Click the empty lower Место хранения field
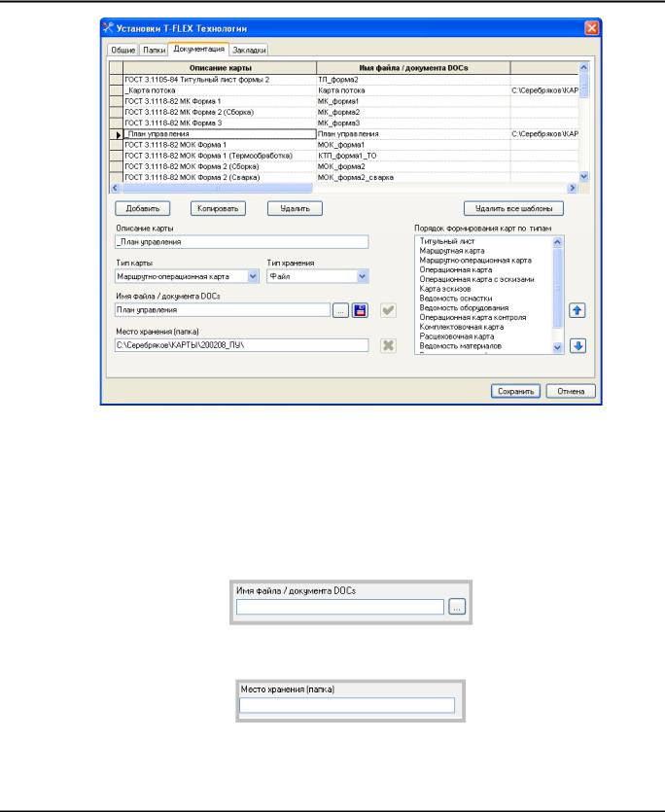Image resolution: width=665 pixels, height=812 pixels. [347, 705]
